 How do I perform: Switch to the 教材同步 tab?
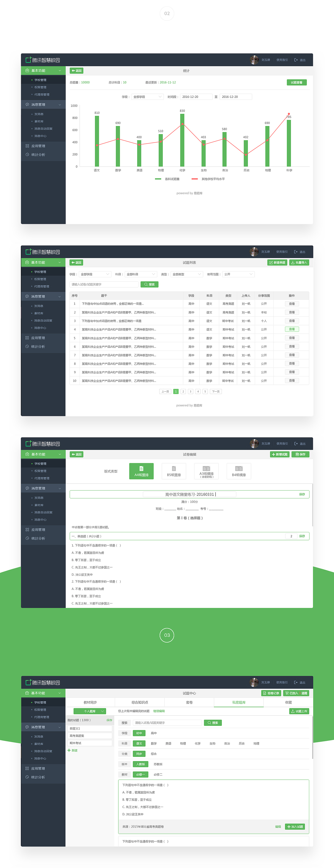pyautogui.click(x=90, y=702)
